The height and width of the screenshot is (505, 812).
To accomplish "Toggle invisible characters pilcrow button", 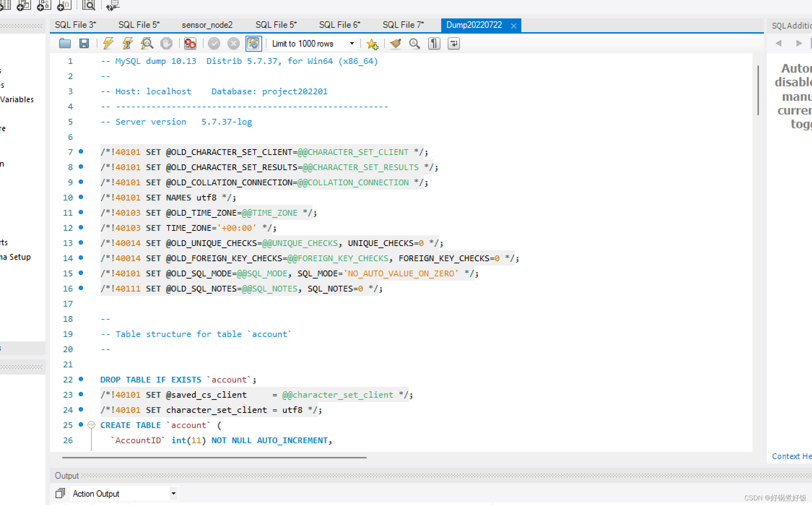I will (434, 44).
